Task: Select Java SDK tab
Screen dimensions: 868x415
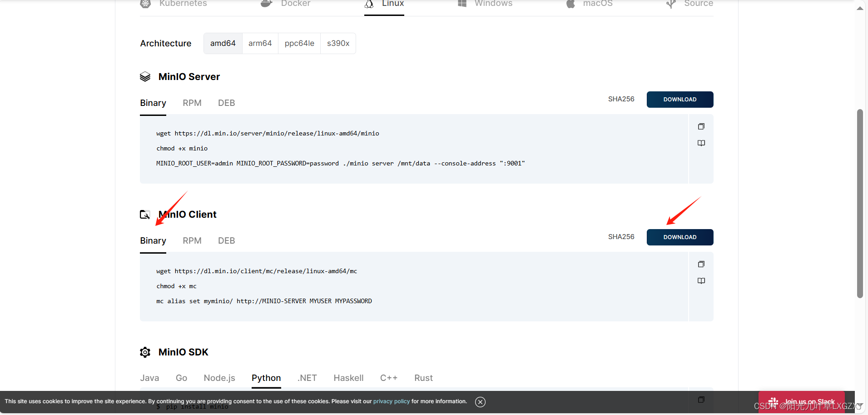Action: click(149, 378)
